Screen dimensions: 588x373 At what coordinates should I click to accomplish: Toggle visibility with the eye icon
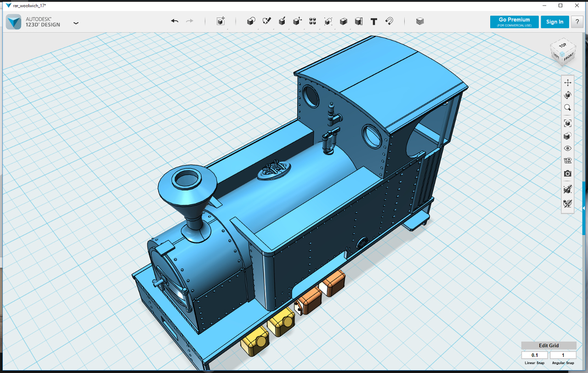pos(568,149)
